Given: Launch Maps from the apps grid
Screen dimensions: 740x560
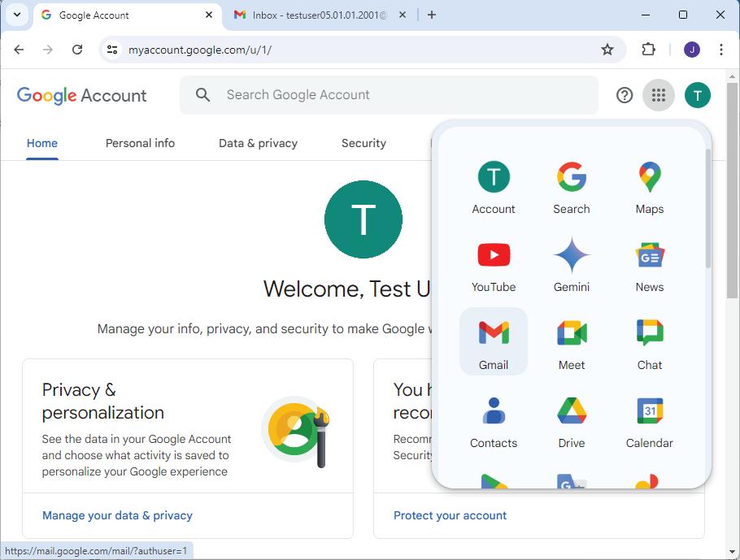Looking at the screenshot, I should [650, 188].
